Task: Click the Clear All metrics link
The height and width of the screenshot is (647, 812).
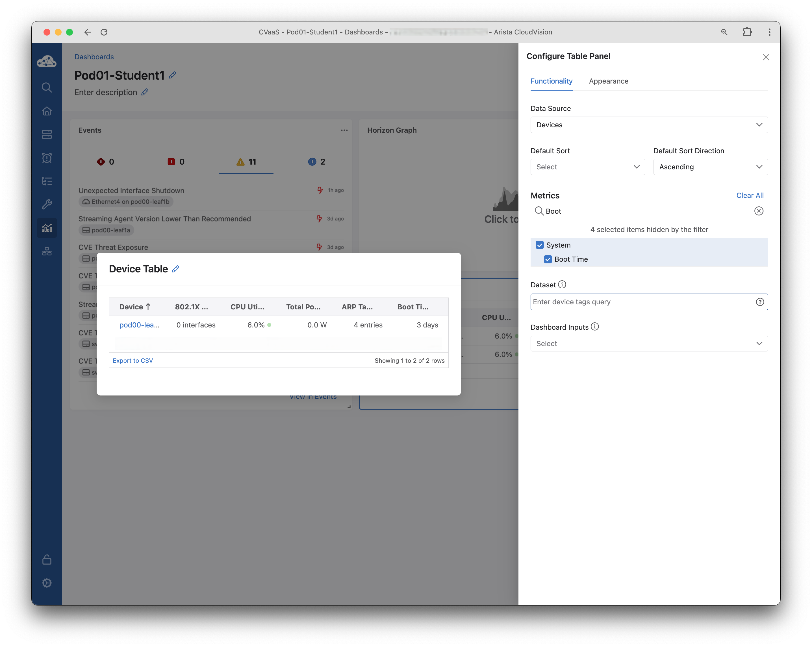Action: pos(750,195)
